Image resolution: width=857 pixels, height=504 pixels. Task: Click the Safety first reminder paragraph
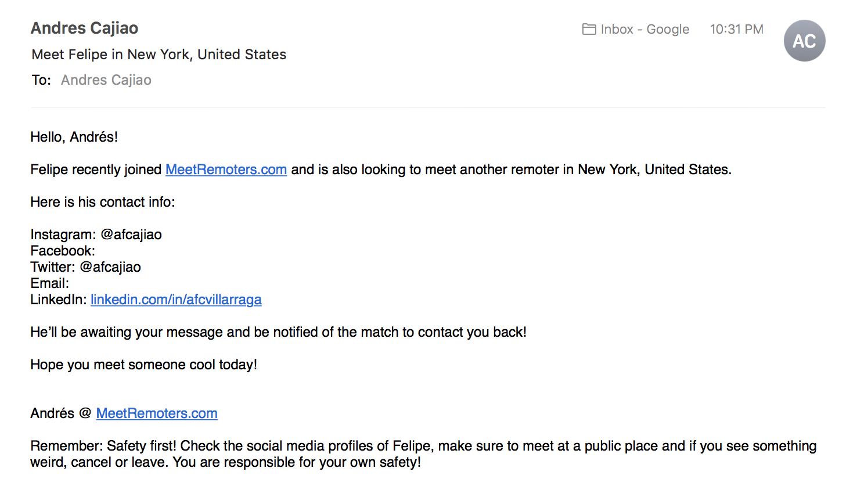point(423,454)
